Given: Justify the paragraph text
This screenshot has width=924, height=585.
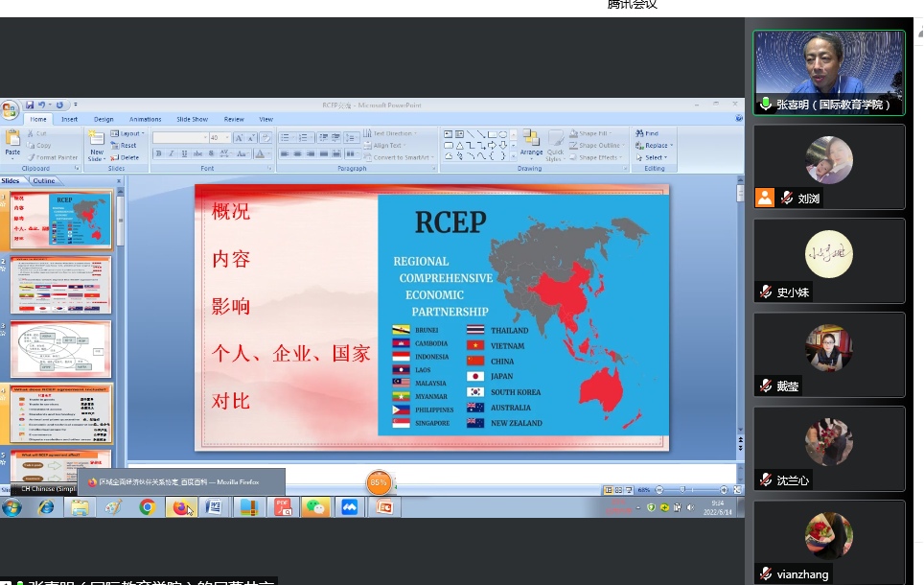Looking at the screenshot, I should [x=324, y=153].
